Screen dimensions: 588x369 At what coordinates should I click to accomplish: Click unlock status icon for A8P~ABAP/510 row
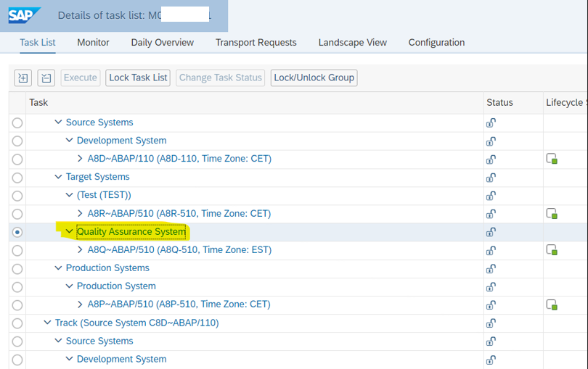click(x=491, y=305)
